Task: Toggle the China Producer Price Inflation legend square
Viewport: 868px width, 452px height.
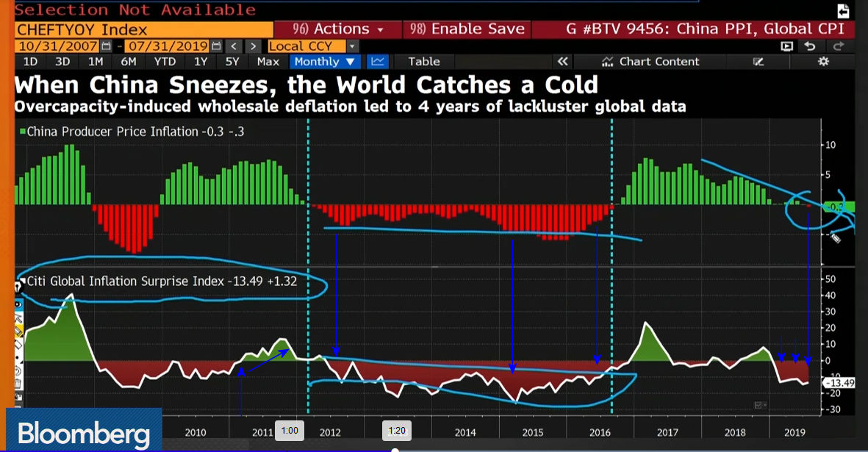Action: point(23,131)
